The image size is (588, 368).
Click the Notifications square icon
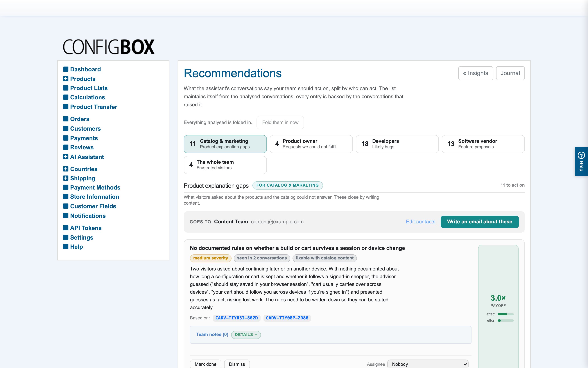pyautogui.click(x=66, y=216)
